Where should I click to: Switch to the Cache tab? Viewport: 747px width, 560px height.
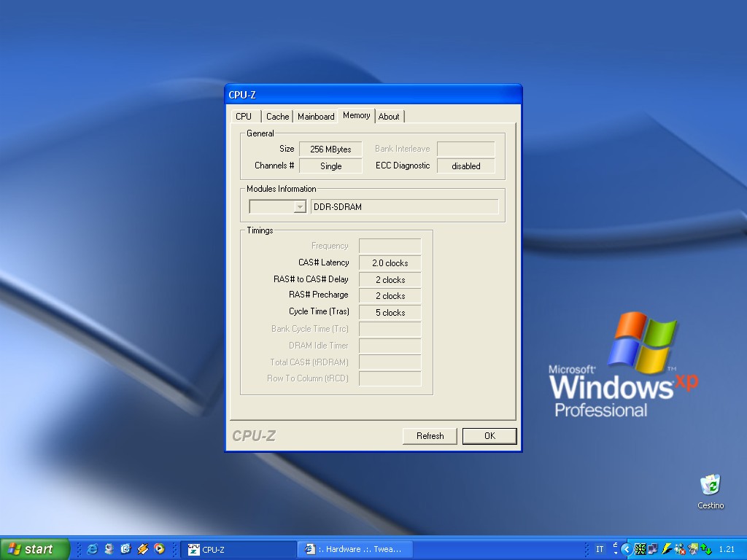pyautogui.click(x=277, y=116)
